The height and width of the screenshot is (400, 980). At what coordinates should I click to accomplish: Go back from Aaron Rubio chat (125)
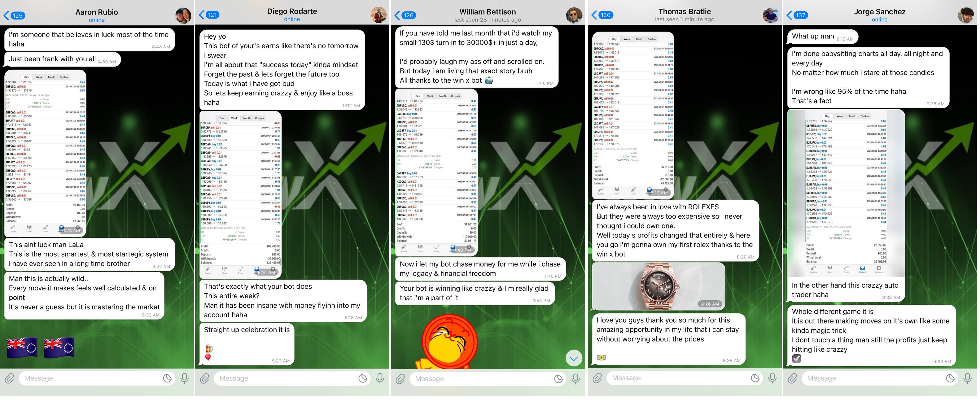tap(14, 15)
